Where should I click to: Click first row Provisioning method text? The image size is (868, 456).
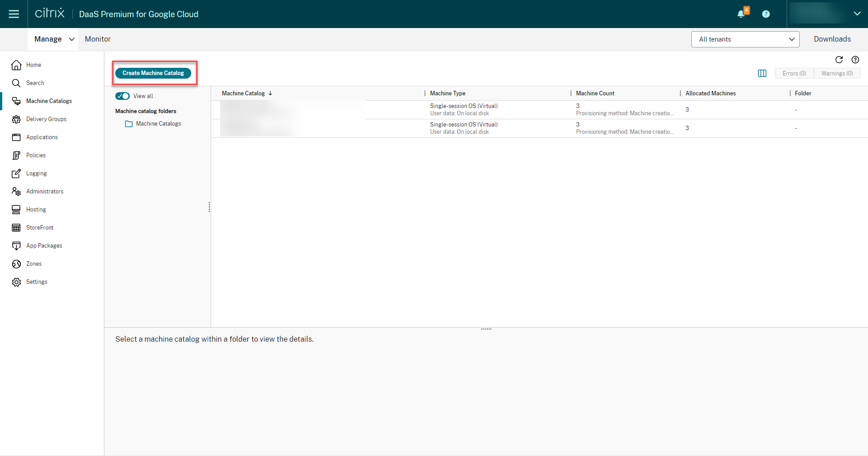(625, 113)
